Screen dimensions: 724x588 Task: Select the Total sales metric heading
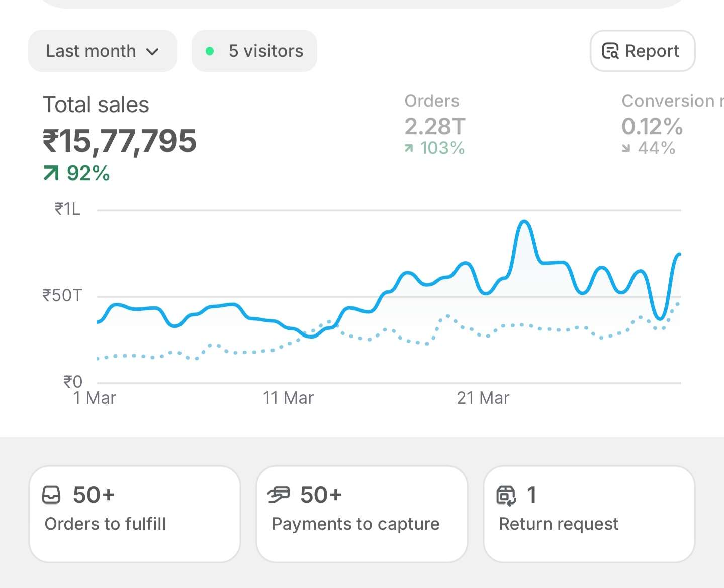click(96, 105)
